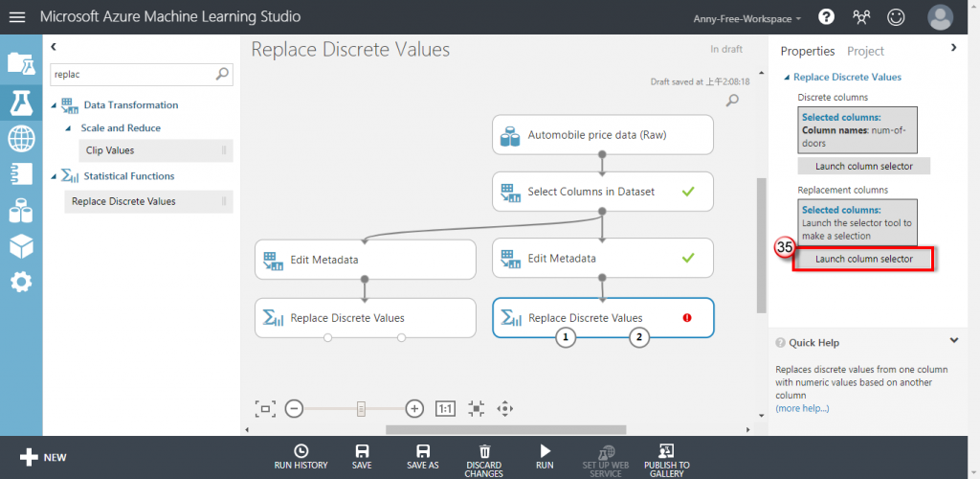Zoom out with the minus button

(294, 409)
